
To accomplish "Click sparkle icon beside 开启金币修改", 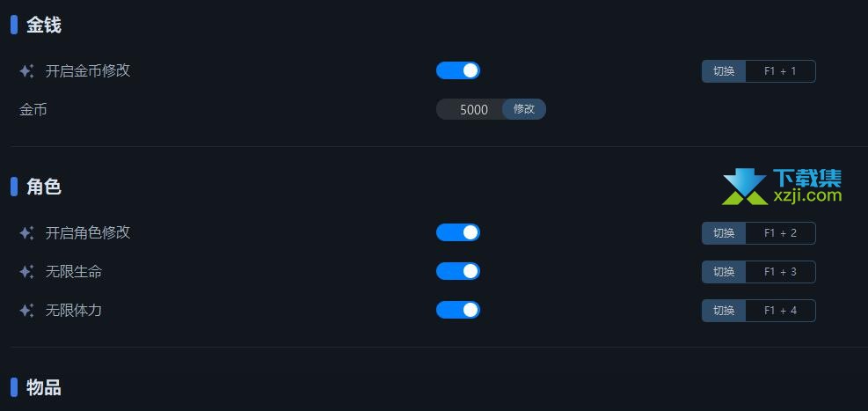I will (26, 71).
